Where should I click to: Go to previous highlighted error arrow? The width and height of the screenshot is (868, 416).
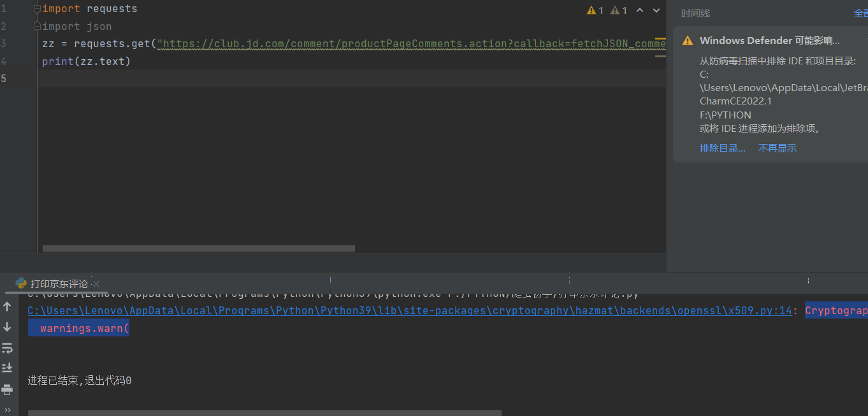[640, 10]
